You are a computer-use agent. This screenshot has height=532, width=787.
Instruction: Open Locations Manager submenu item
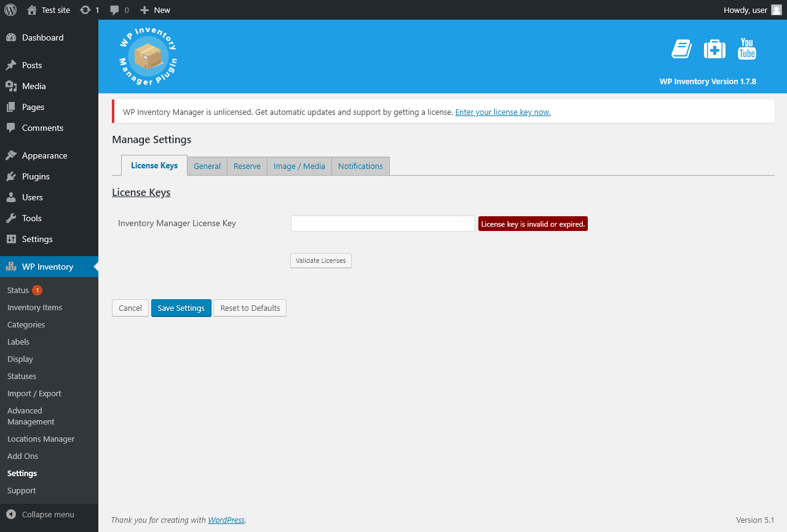(49, 439)
